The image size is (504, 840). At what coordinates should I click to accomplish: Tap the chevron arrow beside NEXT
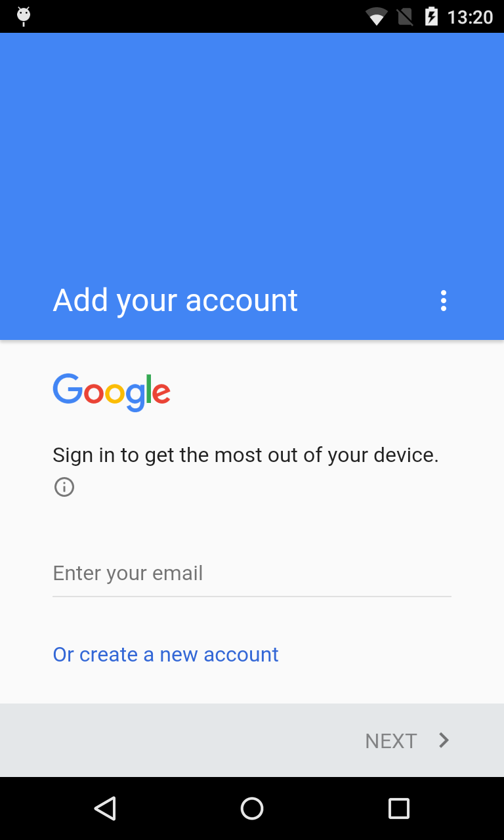[444, 740]
